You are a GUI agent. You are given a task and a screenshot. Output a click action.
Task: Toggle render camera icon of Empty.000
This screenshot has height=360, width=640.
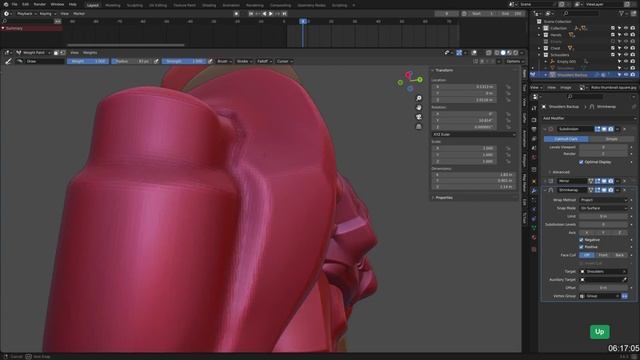point(633,62)
